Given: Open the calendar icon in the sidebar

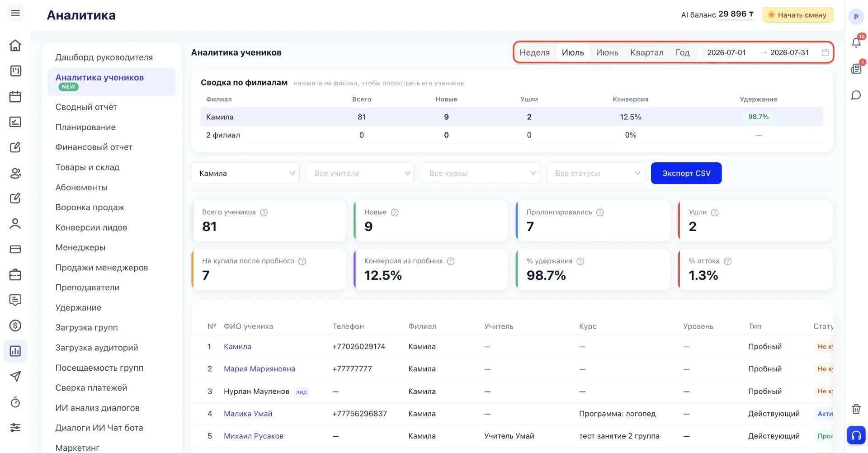Looking at the screenshot, I should [x=15, y=96].
